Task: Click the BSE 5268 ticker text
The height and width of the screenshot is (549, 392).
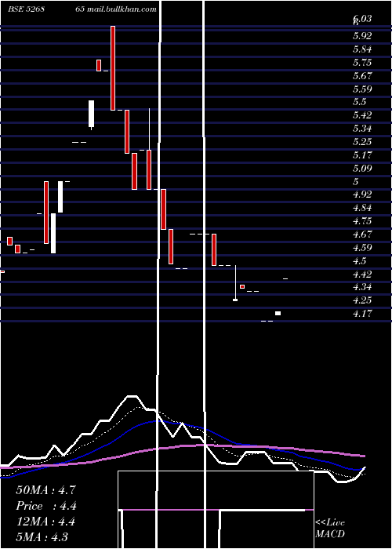Action: pos(27,9)
